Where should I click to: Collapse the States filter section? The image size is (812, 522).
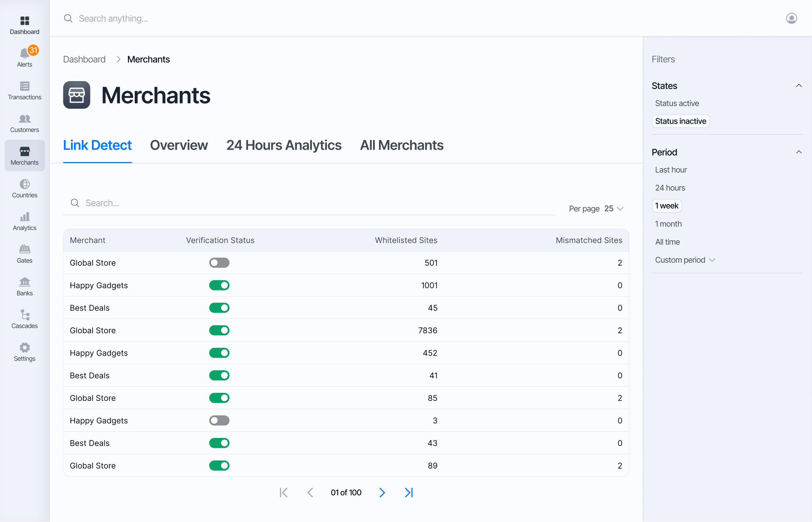(x=798, y=86)
